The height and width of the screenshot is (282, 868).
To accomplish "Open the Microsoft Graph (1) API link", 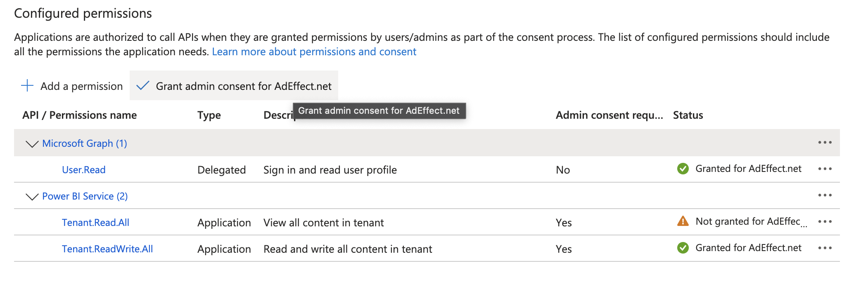I will pyautogui.click(x=85, y=143).
